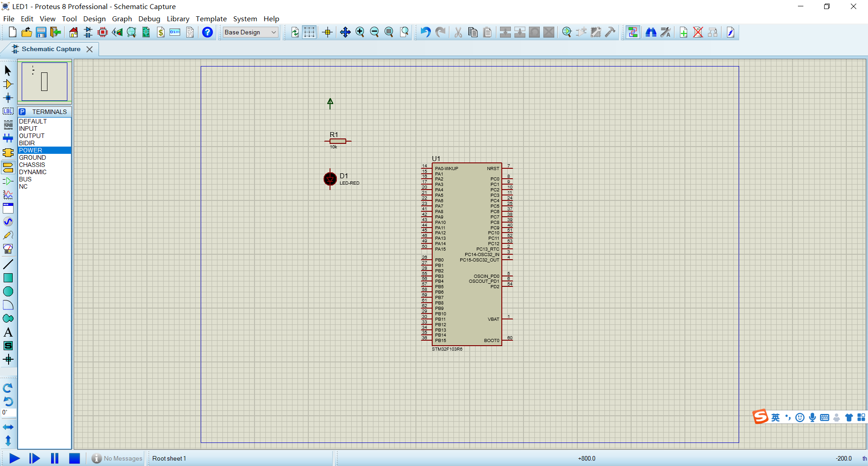Toggle the false origin crosshair button
Image resolution: width=868 pixels, height=466 pixels.
tap(328, 32)
